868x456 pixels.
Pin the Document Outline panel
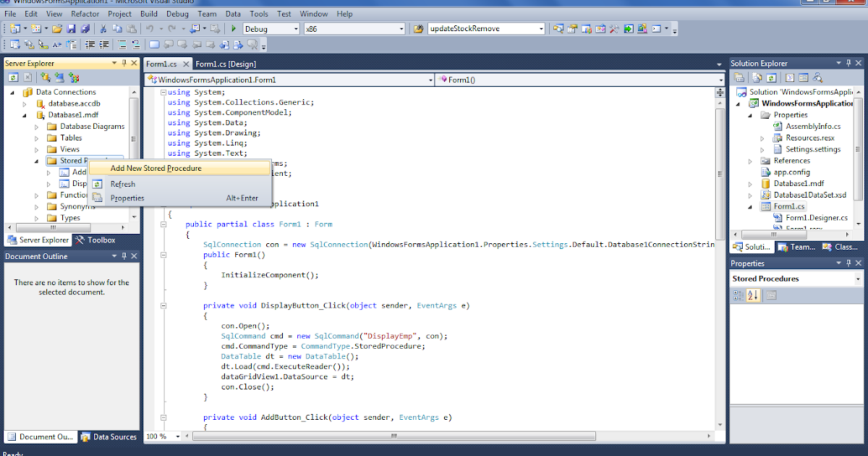124,256
